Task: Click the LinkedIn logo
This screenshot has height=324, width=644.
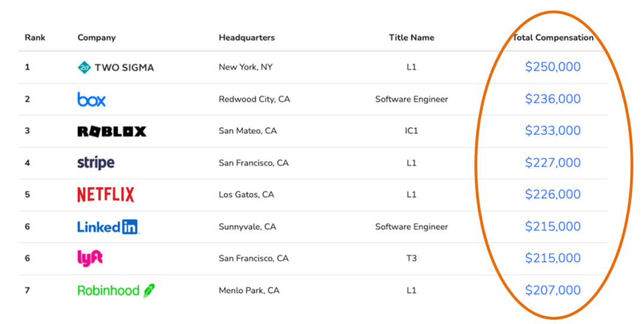Action: pos(109,227)
